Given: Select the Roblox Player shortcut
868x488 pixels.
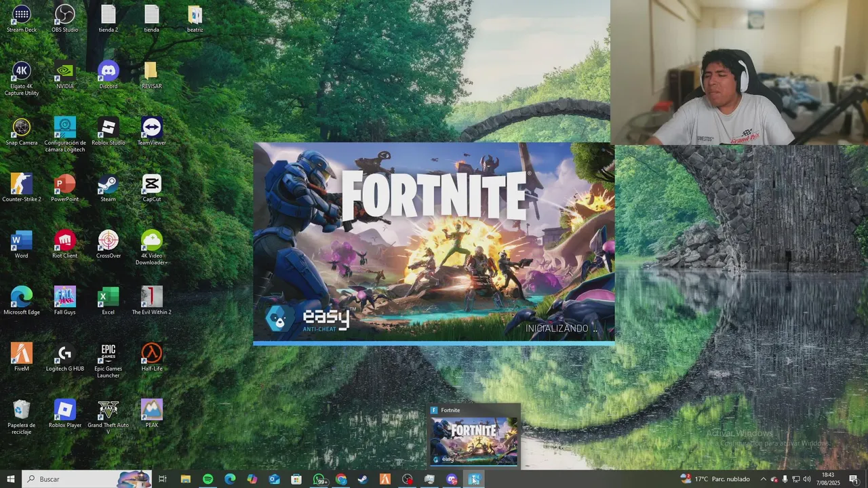Looking at the screenshot, I should point(65,414).
